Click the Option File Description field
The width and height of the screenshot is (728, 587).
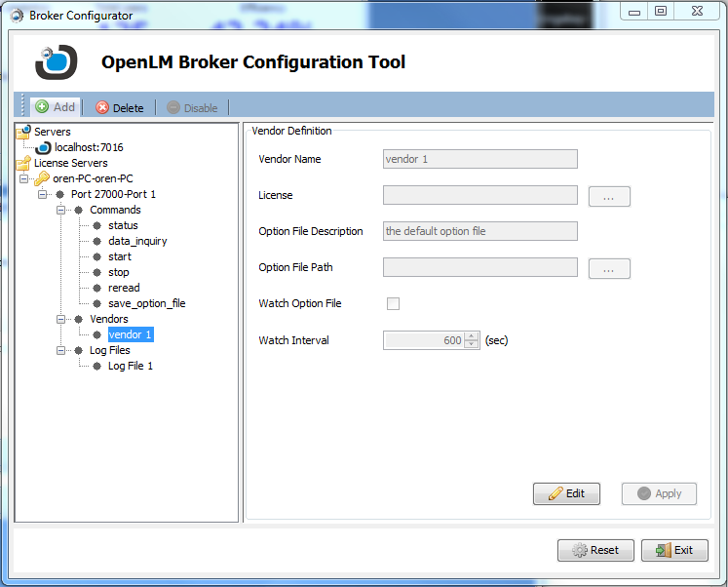tap(480, 231)
